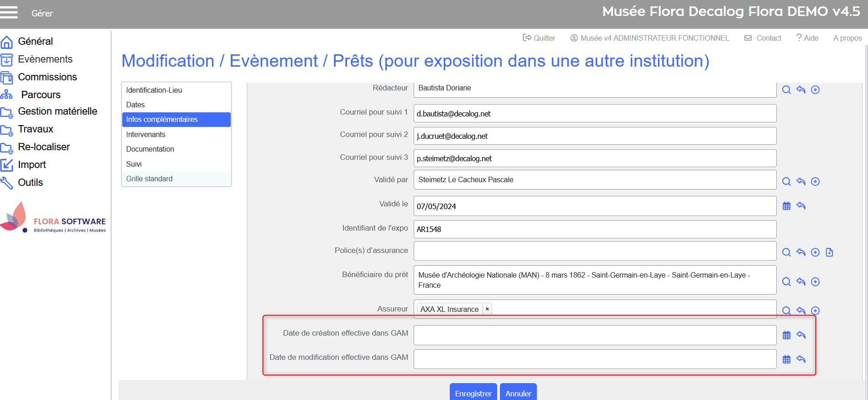Click the Enregistrer button
Screen dimensions: 868x400
(473, 393)
